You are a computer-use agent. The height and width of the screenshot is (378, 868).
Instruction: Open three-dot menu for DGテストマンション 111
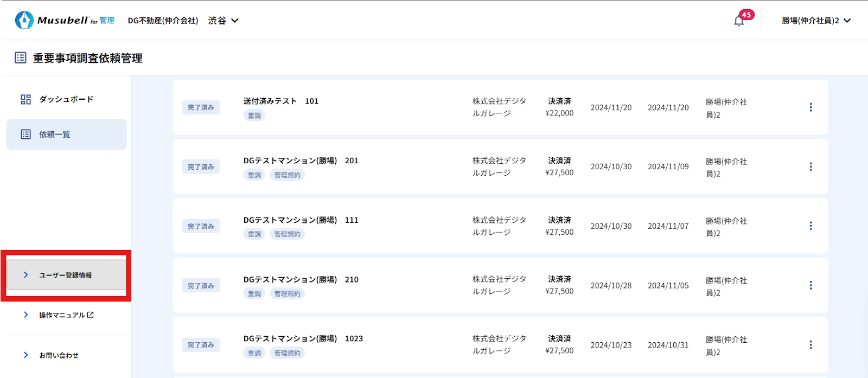(810, 226)
